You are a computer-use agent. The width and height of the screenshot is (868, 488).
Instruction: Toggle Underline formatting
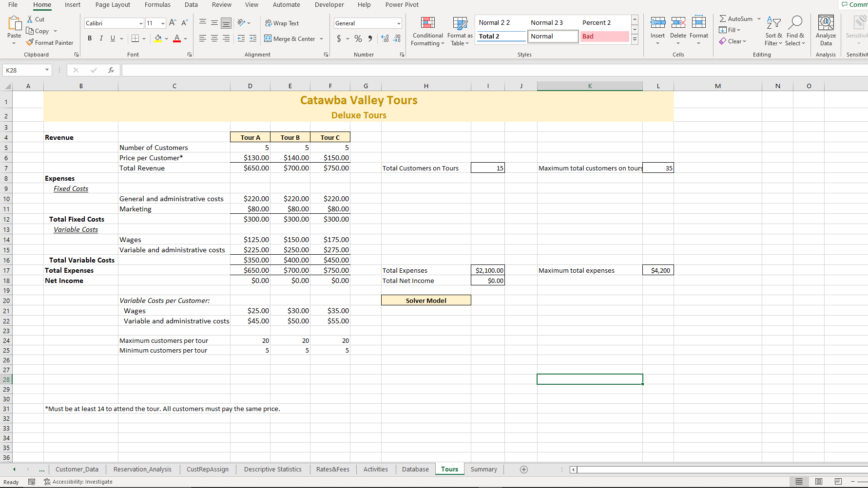click(x=113, y=38)
